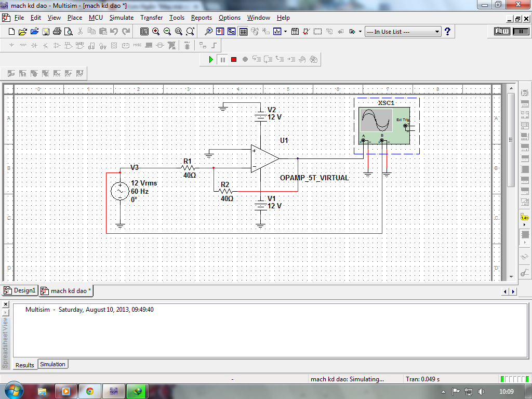Expand the In Use List dropdown
The width and height of the screenshot is (532, 399).
(x=437, y=32)
